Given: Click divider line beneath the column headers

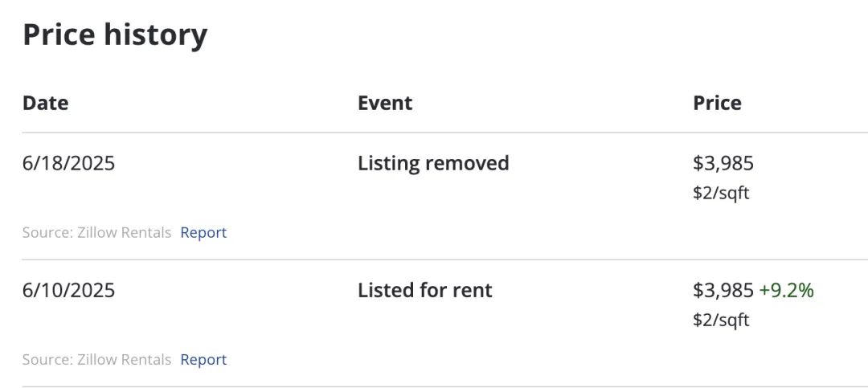Looking at the screenshot, I should tap(445, 133).
